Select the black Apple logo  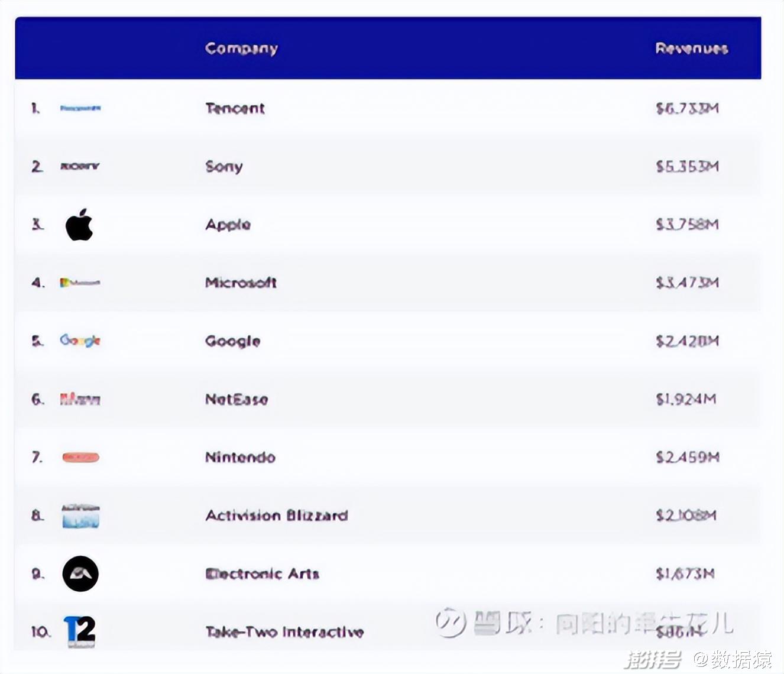click(x=79, y=224)
